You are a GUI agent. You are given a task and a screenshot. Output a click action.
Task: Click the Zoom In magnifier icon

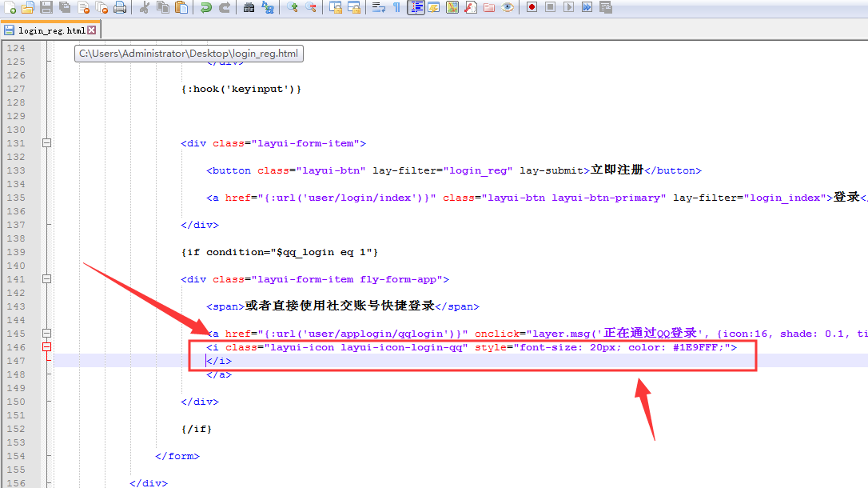[292, 8]
